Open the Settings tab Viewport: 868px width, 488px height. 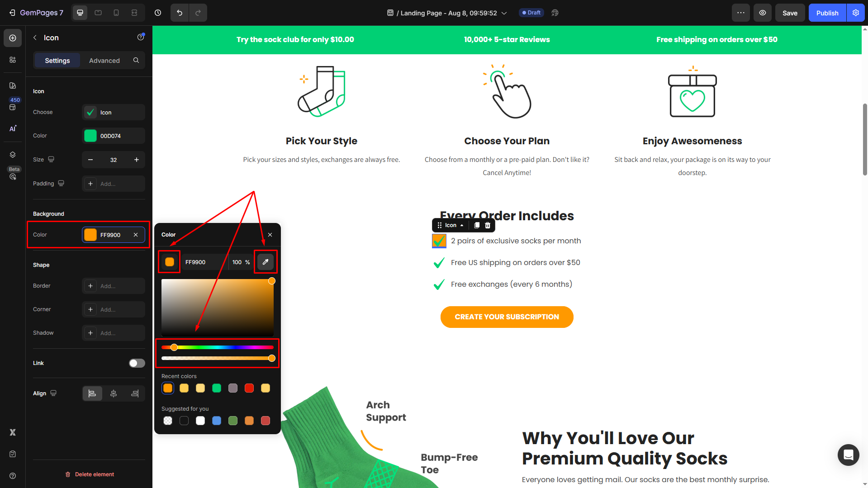(57, 60)
